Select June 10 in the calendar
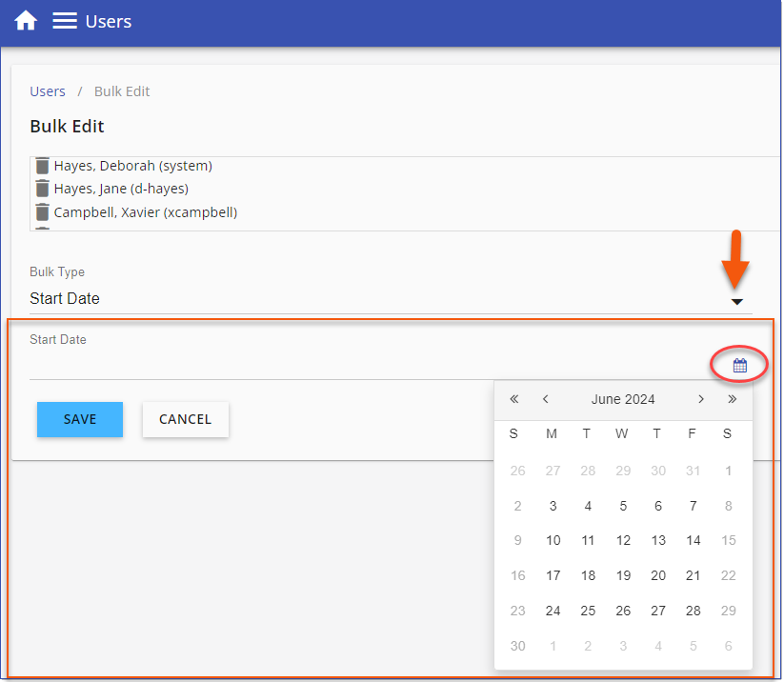The height and width of the screenshot is (682, 784). 553,540
